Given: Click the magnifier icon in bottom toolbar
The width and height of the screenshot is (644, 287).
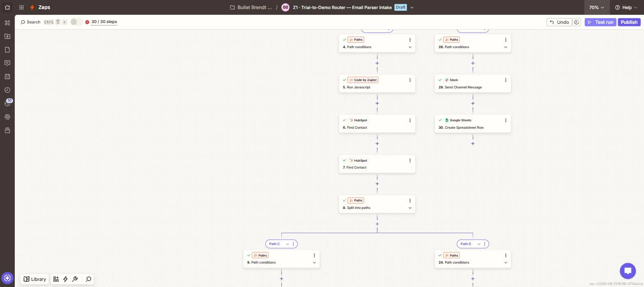Looking at the screenshot, I should tap(88, 279).
